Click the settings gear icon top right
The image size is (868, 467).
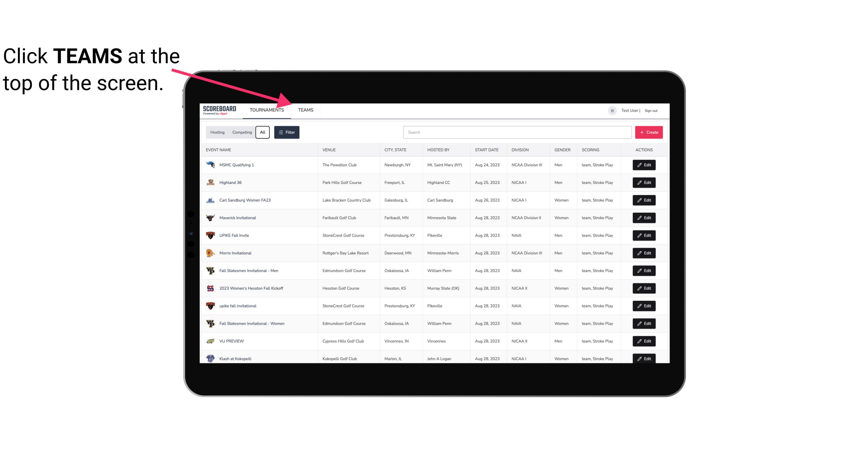click(611, 110)
